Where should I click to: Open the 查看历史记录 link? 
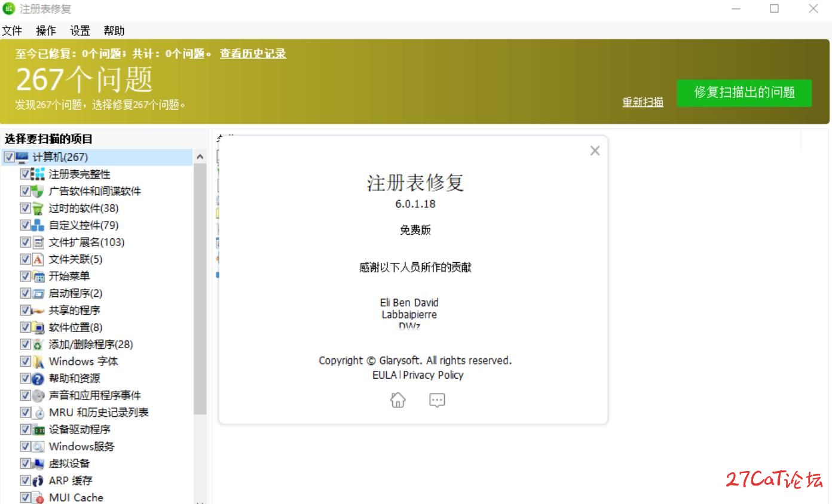[x=253, y=54]
